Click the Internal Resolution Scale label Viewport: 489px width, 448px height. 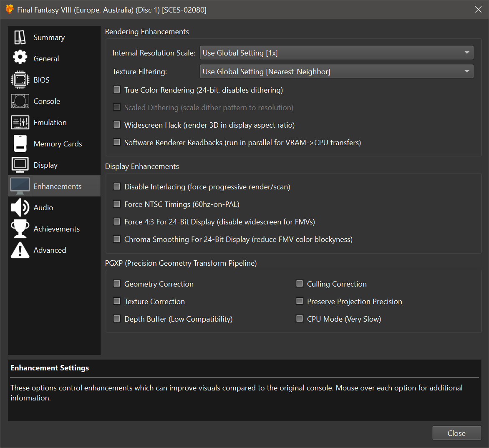coord(154,53)
